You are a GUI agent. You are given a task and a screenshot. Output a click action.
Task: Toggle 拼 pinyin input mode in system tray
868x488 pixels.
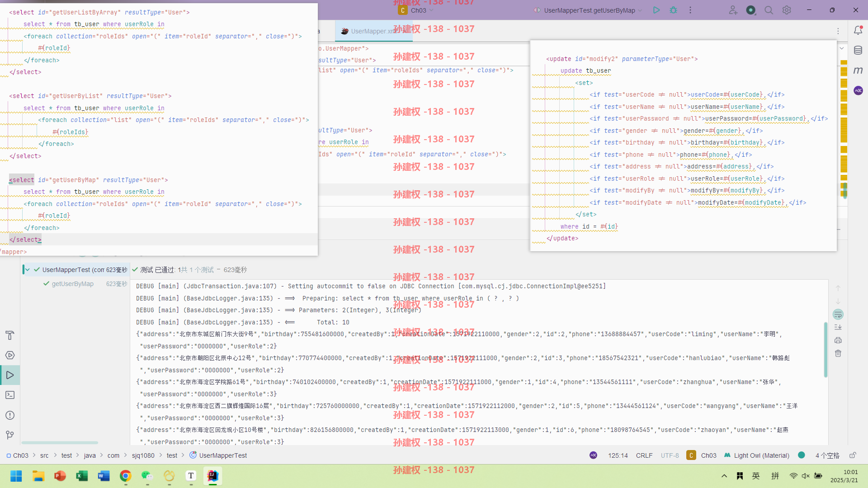click(x=775, y=476)
